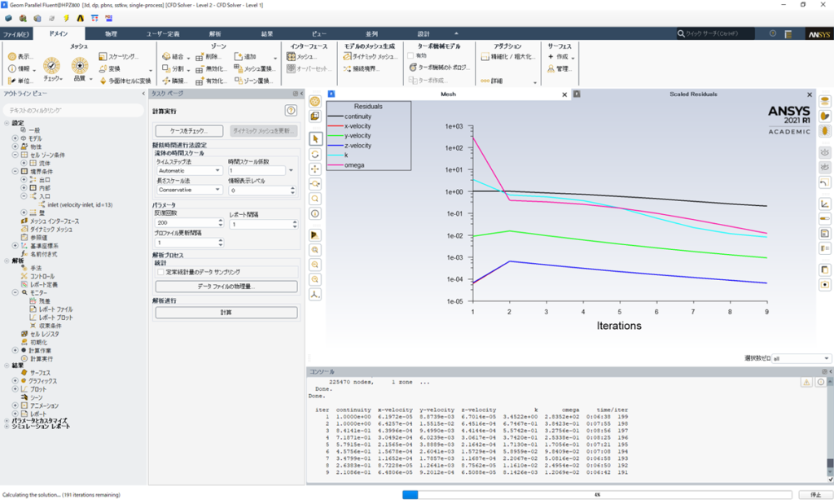Screen dimensions: 834x504
Task: Click the Quick Search magnifier icon
Action: coord(681,33)
